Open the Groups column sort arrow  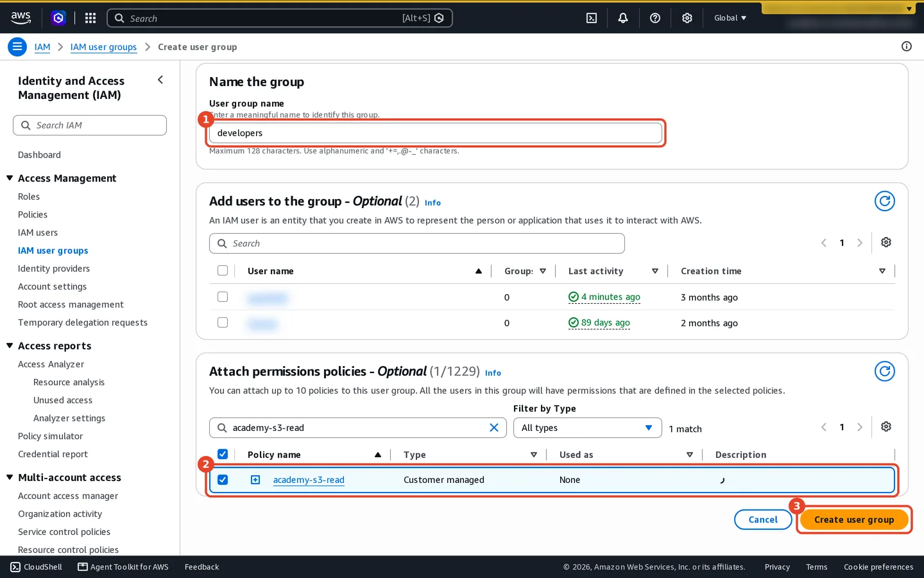[x=543, y=271]
